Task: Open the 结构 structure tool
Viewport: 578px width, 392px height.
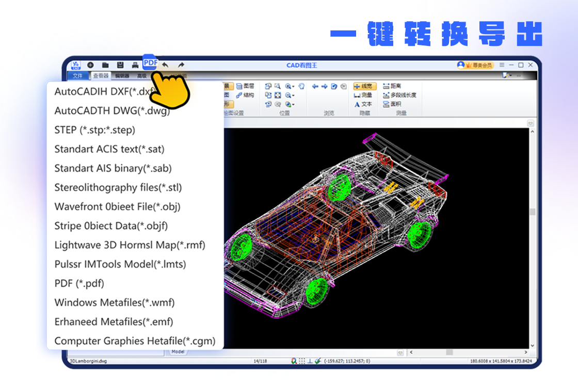Action: tap(245, 95)
